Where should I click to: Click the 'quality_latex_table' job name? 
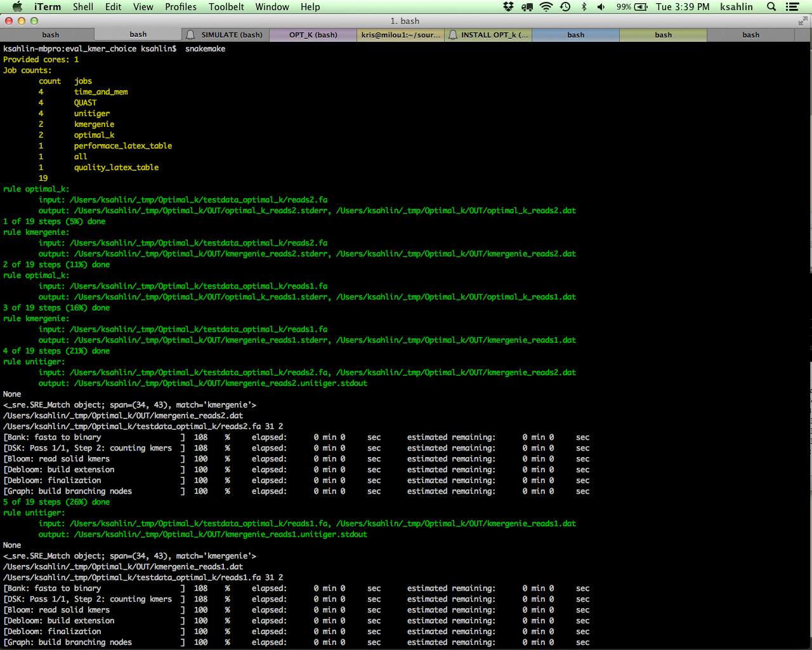tap(116, 168)
